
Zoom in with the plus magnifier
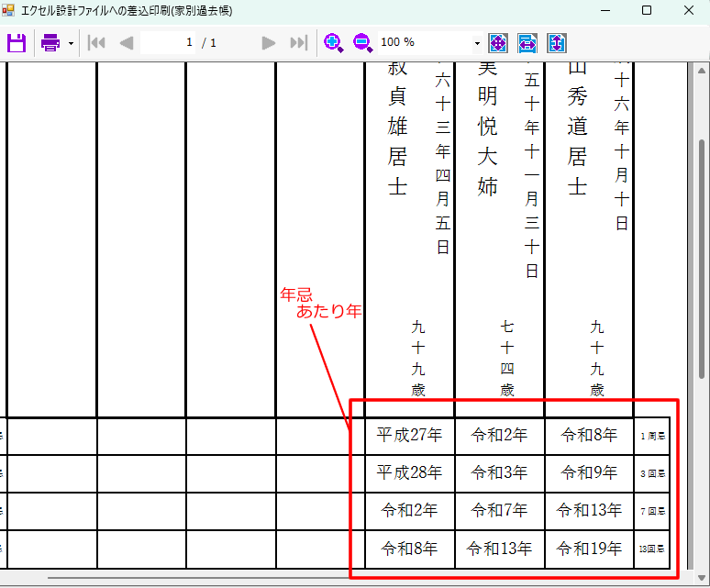334,43
